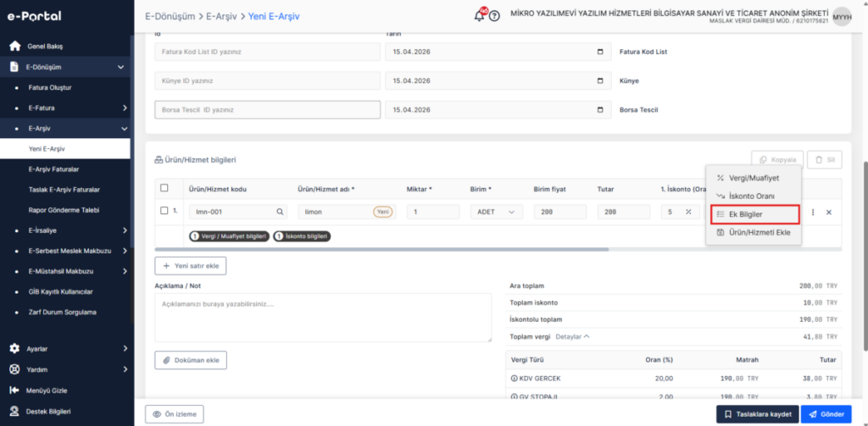This screenshot has width=868, height=426.
Task: Expand the E-Fatura submenu
Action: 125,108
